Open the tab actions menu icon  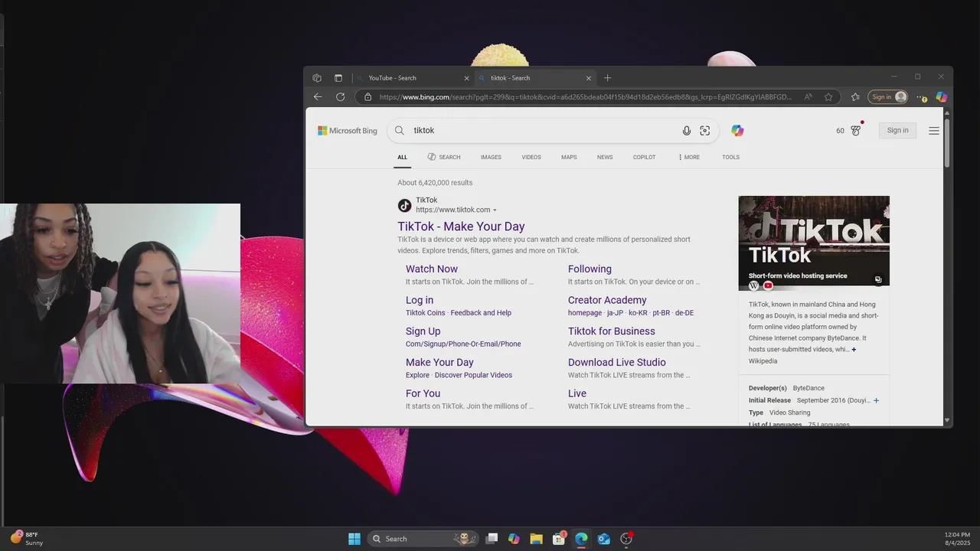[x=338, y=78]
